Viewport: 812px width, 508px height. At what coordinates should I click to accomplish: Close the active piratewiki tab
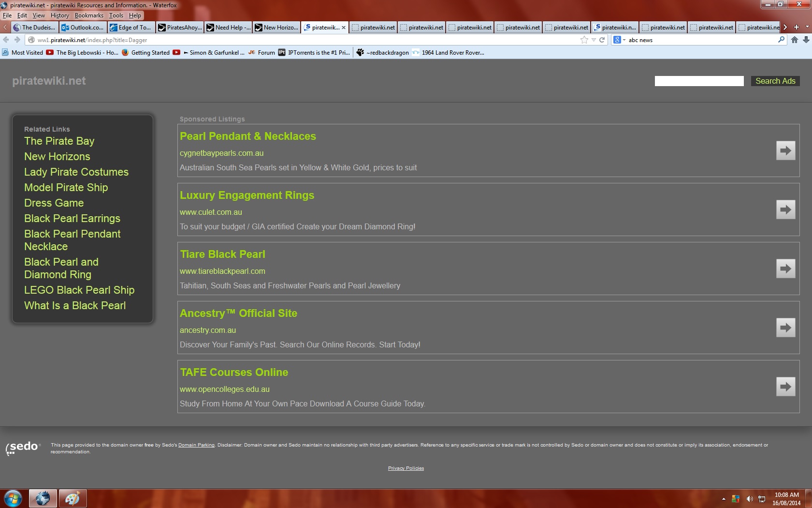(x=344, y=28)
